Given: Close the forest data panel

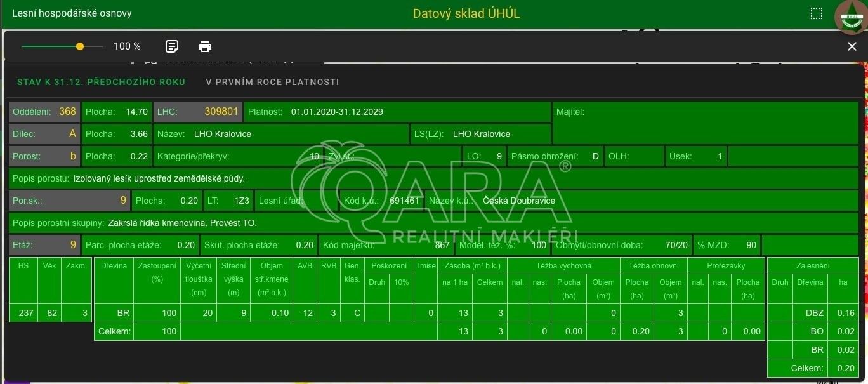Looking at the screenshot, I should point(852,46).
